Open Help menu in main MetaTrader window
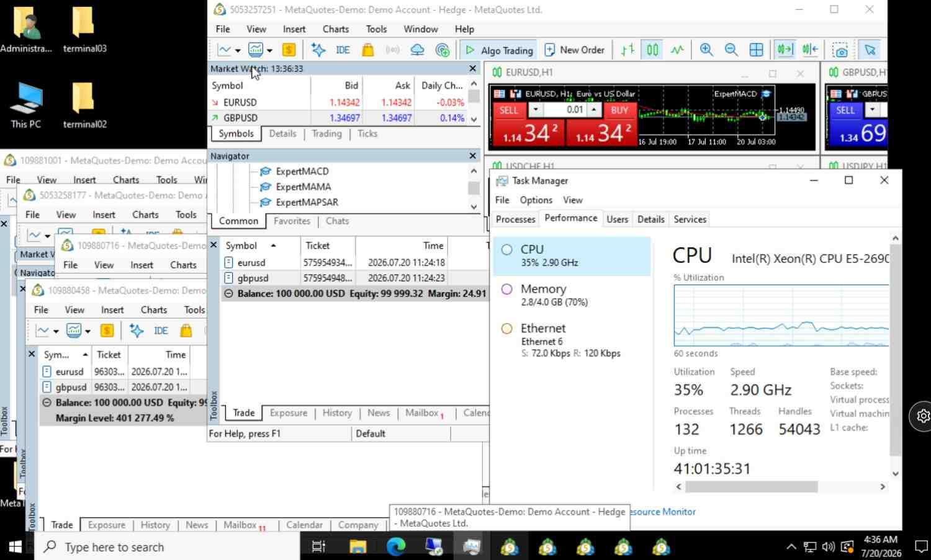931x560 pixels. coord(464,29)
